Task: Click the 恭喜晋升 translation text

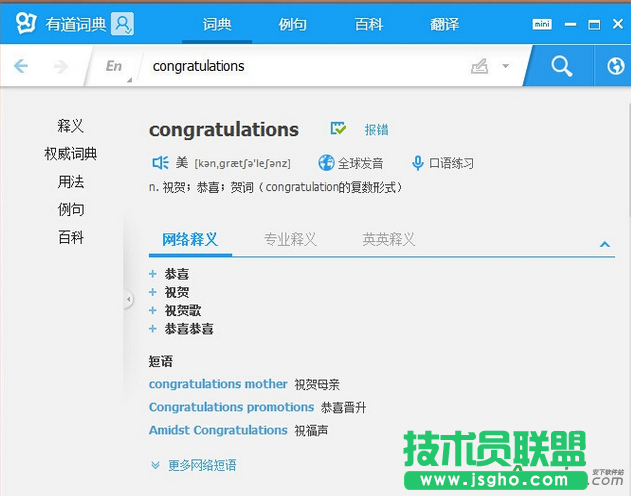Action: [343, 408]
